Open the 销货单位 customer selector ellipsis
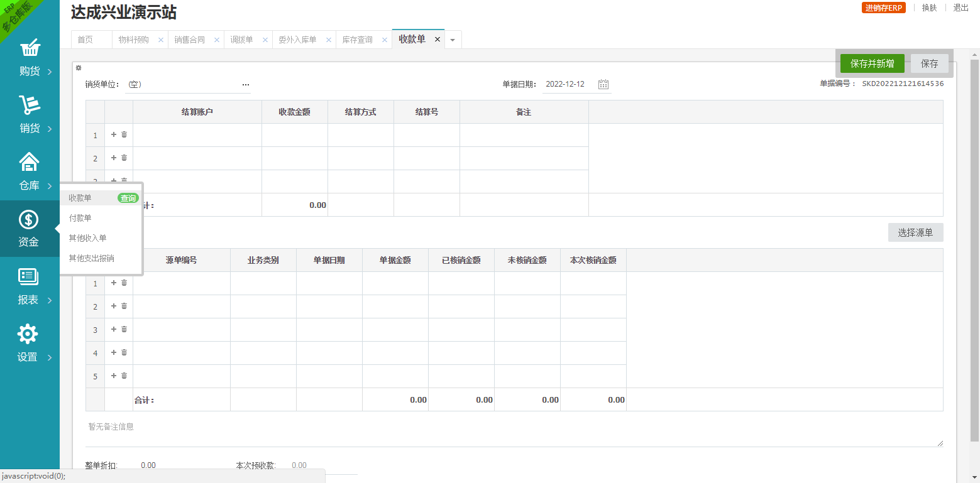Screen dimensions: 980x483 point(246,84)
